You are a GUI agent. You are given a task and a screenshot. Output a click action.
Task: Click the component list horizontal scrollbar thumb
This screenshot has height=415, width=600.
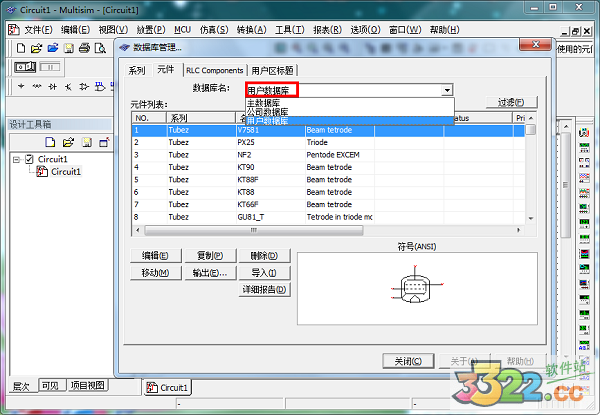[x=254, y=230]
